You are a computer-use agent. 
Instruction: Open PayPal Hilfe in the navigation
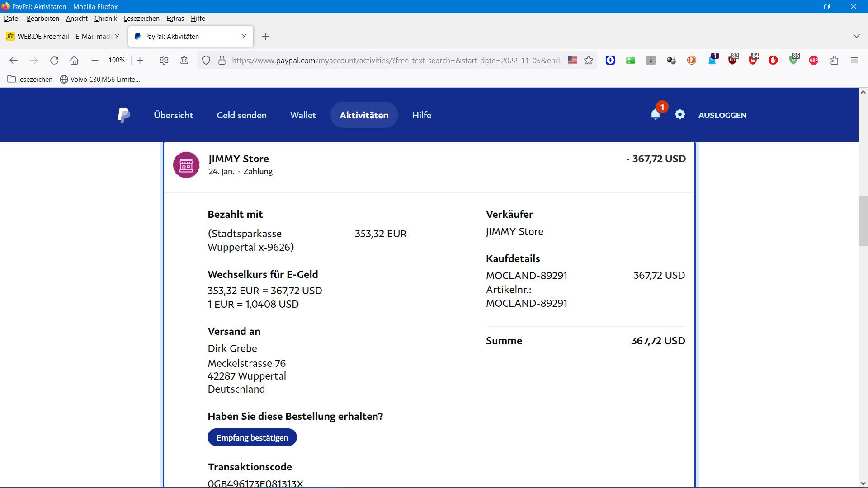[422, 115]
